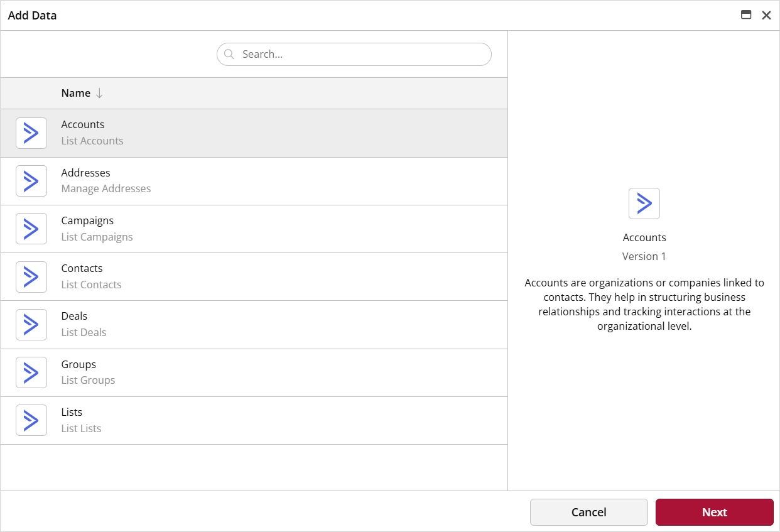Screen dimensions: 780x532
Task: Click the Accounts logo in details pane
Action: click(644, 204)
